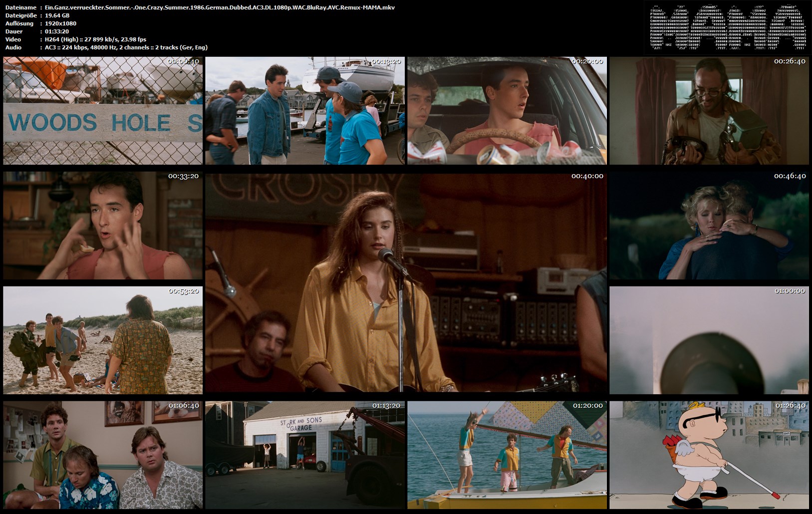The width and height of the screenshot is (812, 514).
Task: Click the 00:53:20 timestamp label
Action: (183, 291)
